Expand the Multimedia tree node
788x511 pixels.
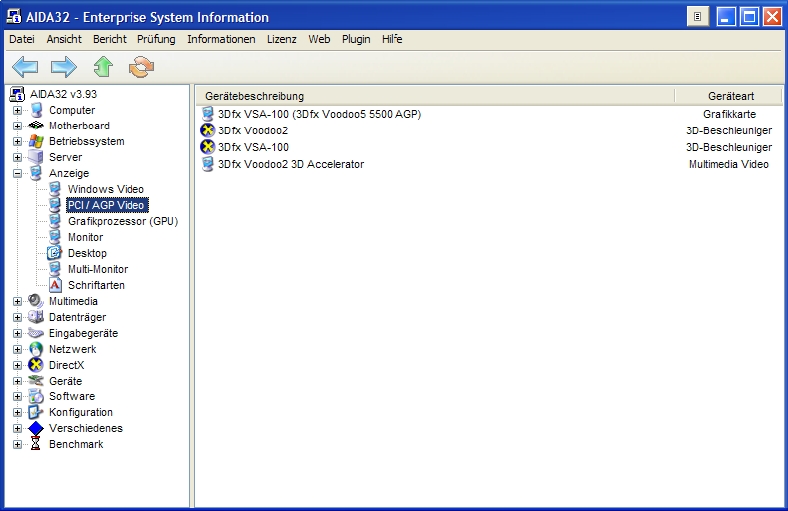pyautogui.click(x=18, y=301)
